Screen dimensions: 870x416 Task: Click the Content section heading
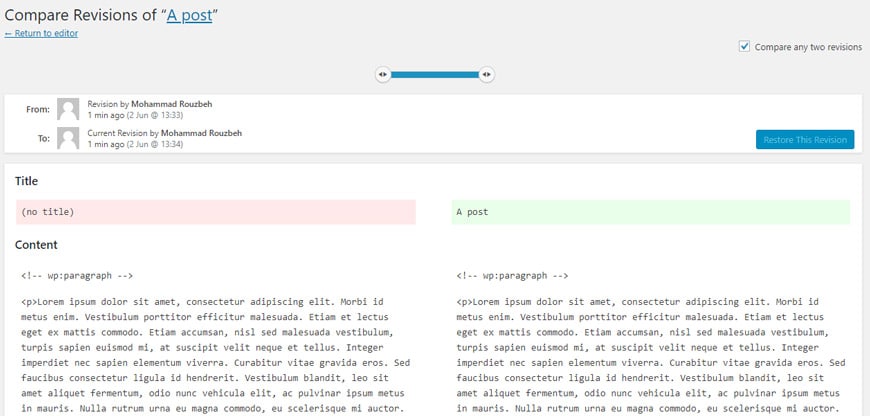(36, 245)
